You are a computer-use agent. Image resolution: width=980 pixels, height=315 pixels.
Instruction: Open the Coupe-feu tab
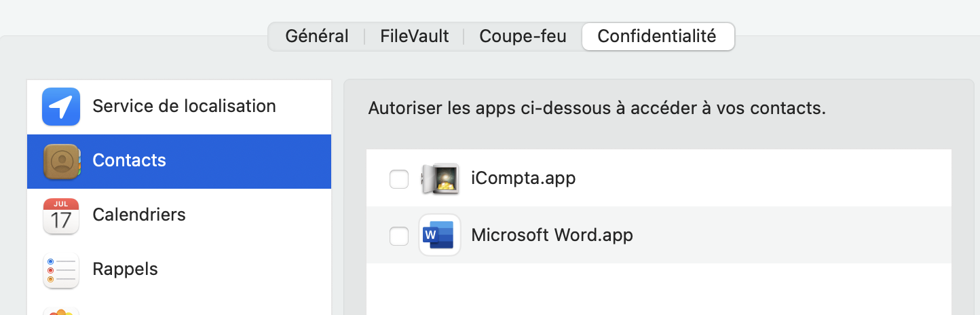coord(523,37)
